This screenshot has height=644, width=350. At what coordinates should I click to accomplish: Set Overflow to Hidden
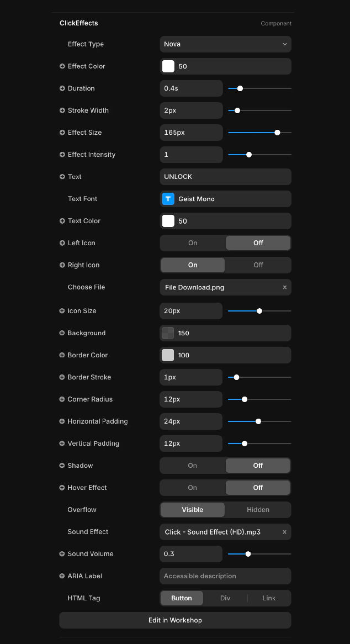258,510
